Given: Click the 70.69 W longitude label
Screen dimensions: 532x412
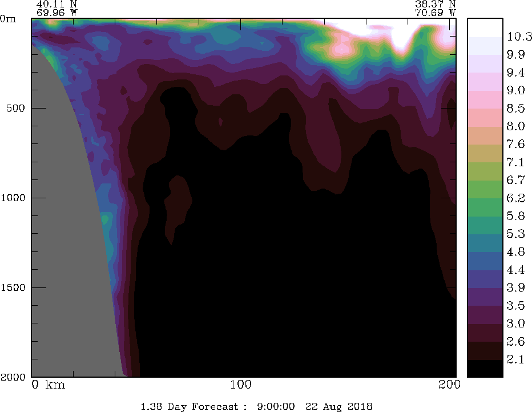Looking at the screenshot, I should pyautogui.click(x=436, y=13).
